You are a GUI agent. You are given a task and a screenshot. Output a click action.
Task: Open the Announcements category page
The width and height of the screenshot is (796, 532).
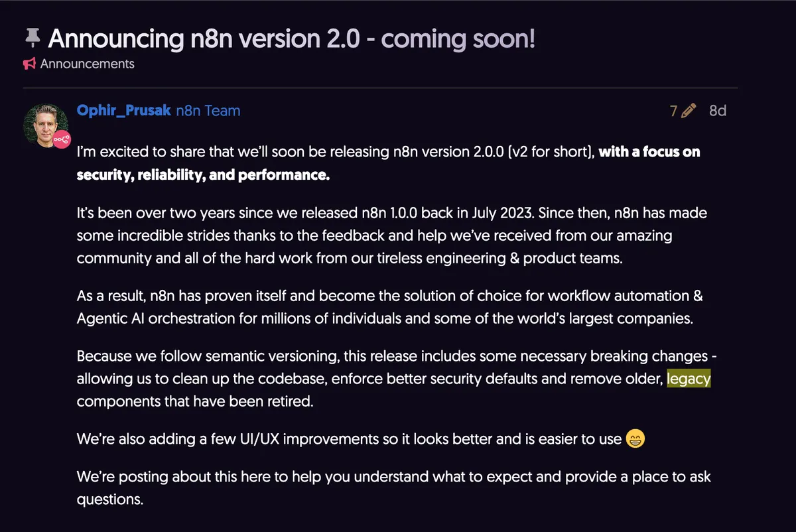87,64
